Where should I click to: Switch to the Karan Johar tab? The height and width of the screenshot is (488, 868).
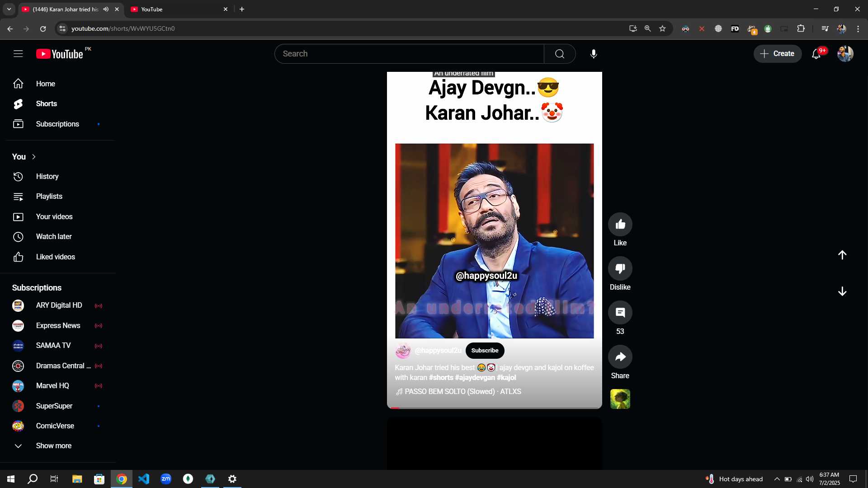point(66,9)
